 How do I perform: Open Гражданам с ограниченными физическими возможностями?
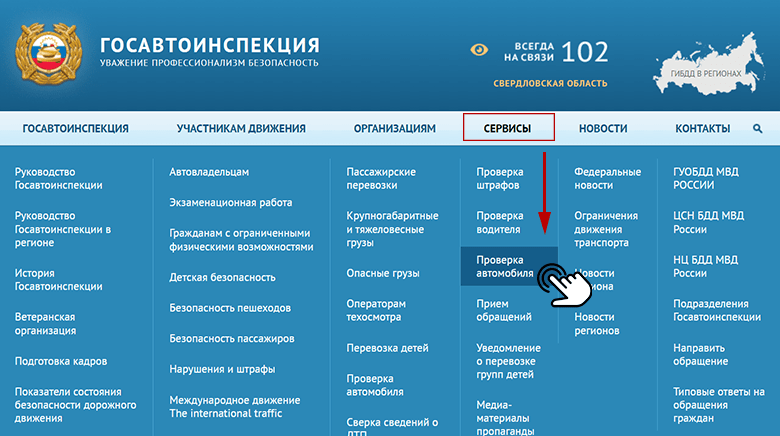click(x=241, y=240)
